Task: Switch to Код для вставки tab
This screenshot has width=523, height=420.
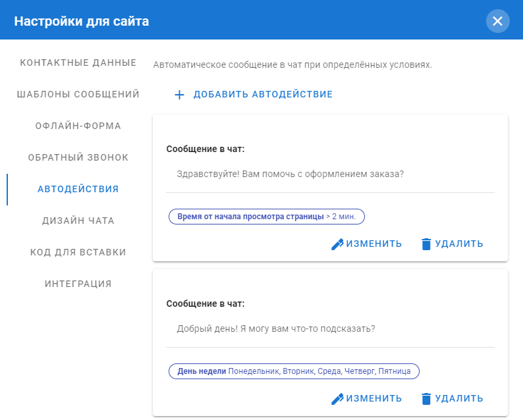Action: click(x=78, y=253)
